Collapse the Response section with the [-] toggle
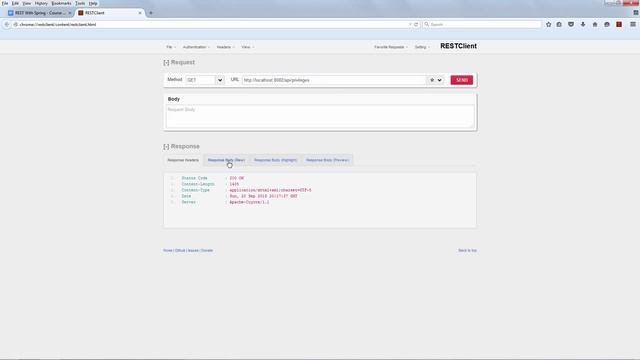Image resolution: width=640 pixels, height=360 pixels. (166, 147)
